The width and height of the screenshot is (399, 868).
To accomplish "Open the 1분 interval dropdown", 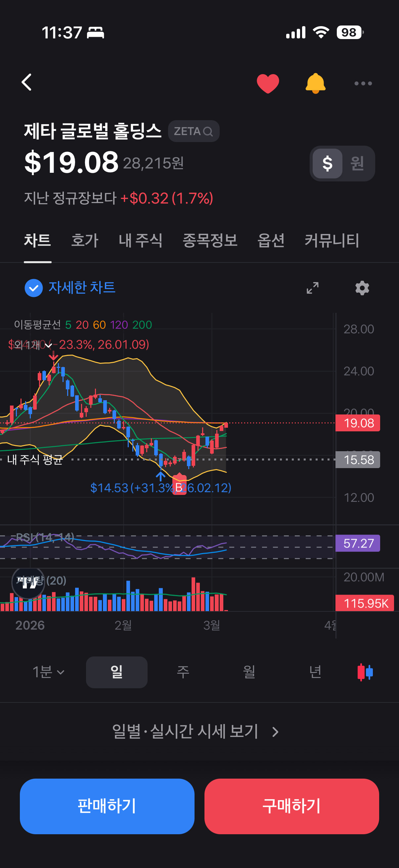I will [x=48, y=672].
